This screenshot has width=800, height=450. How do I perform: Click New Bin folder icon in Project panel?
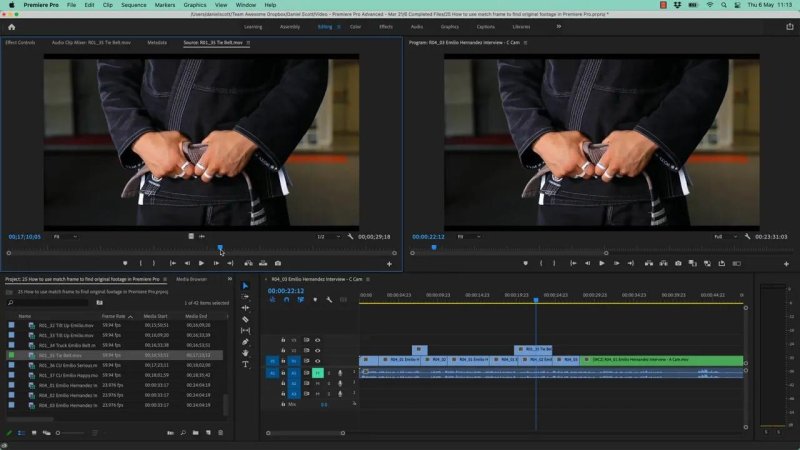coord(196,433)
